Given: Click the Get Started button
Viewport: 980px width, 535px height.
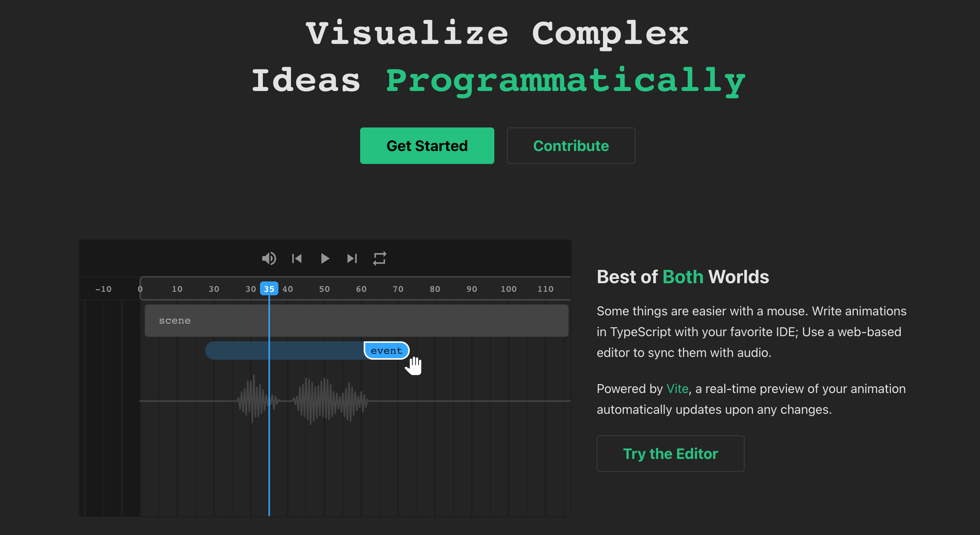Looking at the screenshot, I should 427,146.
